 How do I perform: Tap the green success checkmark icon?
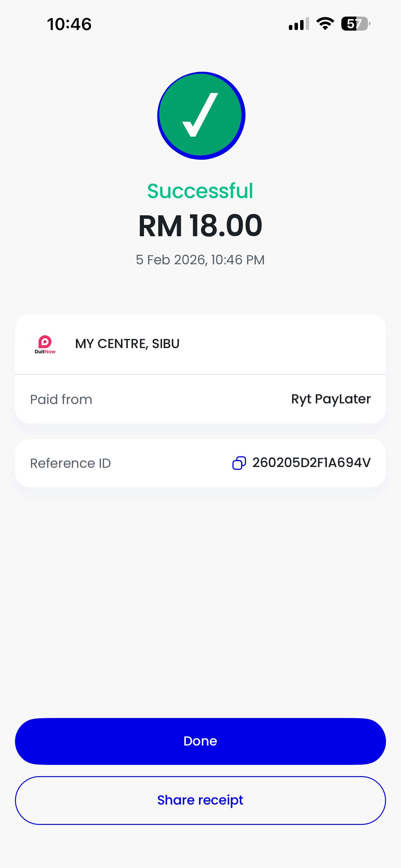(x=201, y=116)
